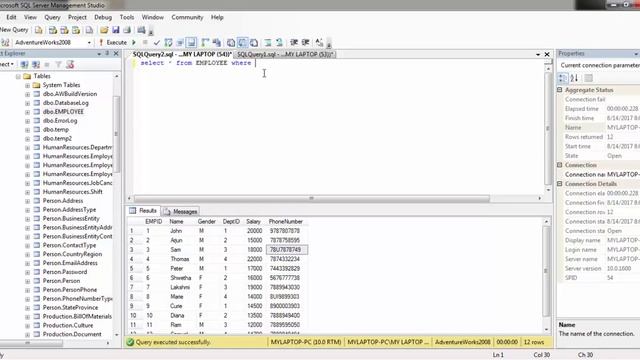
Task: Click Display Estimated Execution Plan icon
Action: 168,42
